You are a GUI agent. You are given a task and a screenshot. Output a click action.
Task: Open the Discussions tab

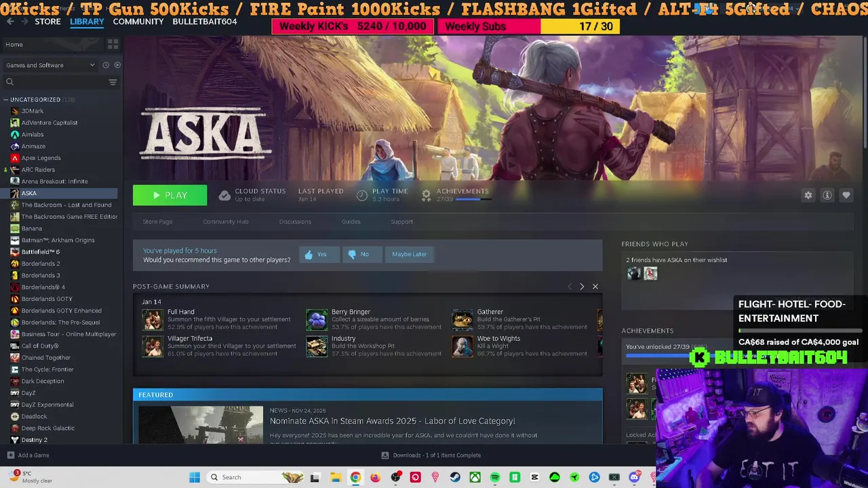[295, 222]
